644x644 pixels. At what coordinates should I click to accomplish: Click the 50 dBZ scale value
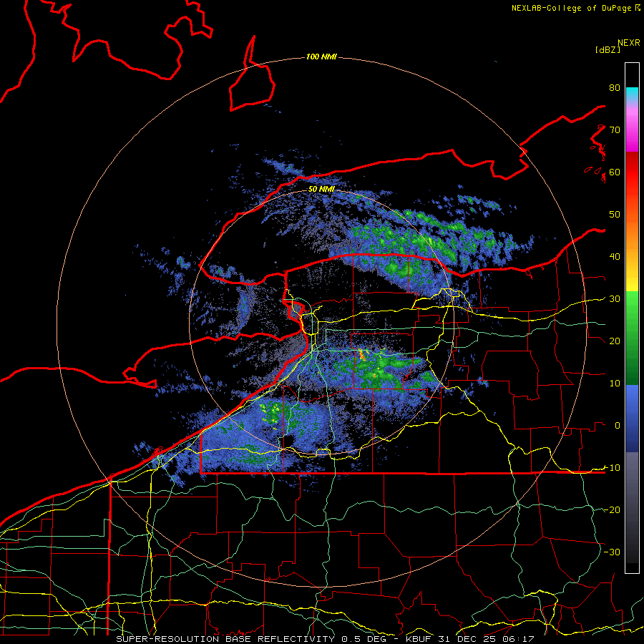click(x=615, y=215)
